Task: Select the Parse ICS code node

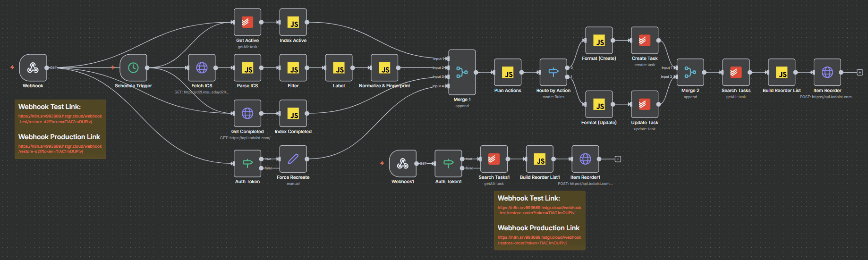Action: (x=247, y=68)
